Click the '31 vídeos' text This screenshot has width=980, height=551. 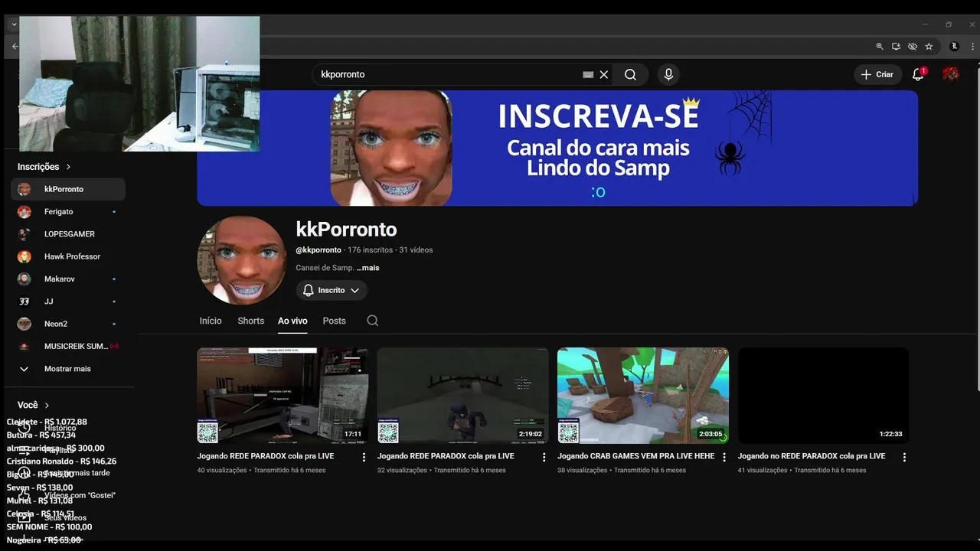[x=416, y=250]
